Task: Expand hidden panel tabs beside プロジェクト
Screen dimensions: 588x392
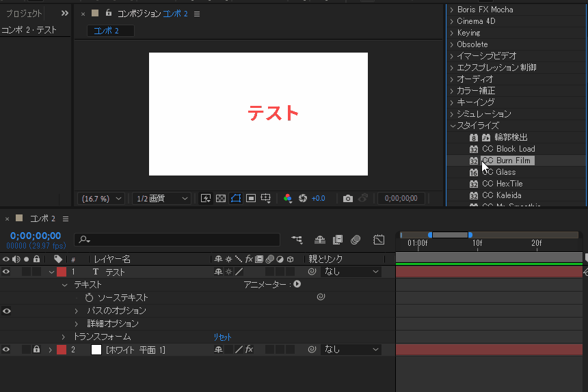Action: pyautogui.click(x=65, y=14)
